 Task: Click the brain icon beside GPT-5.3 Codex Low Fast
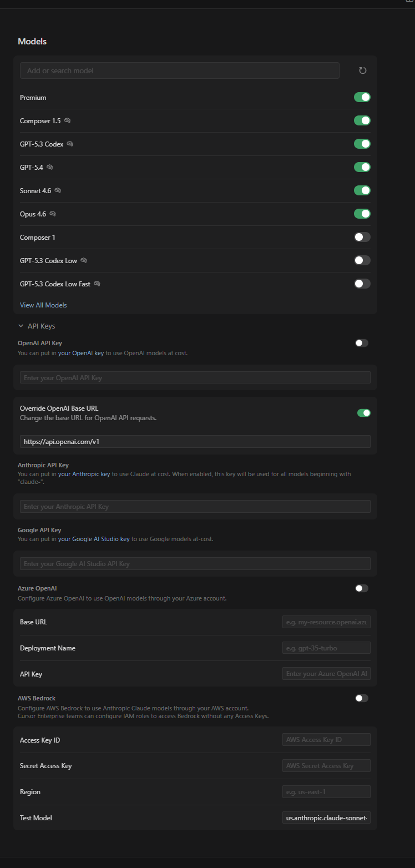97,284
